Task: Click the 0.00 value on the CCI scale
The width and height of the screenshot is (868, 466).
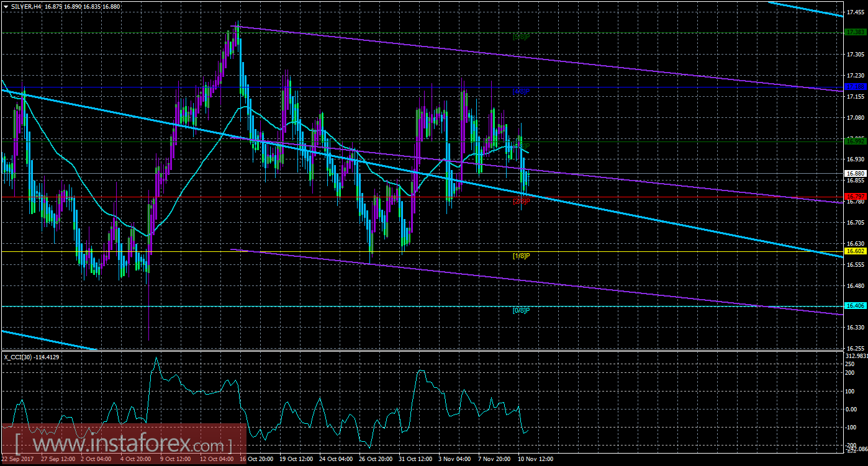Action: pos(852,409)
